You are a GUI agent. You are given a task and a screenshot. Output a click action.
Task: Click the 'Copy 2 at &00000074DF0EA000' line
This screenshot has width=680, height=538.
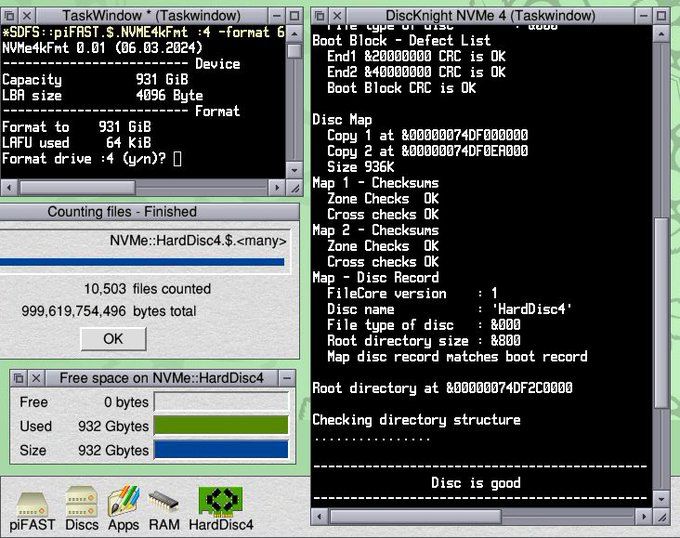coord(428,151)
